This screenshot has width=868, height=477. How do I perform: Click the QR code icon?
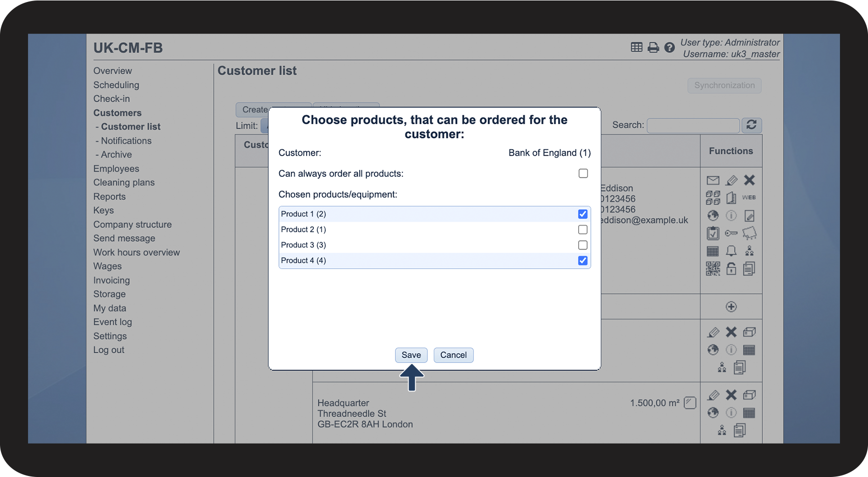(x=713, y=269)
